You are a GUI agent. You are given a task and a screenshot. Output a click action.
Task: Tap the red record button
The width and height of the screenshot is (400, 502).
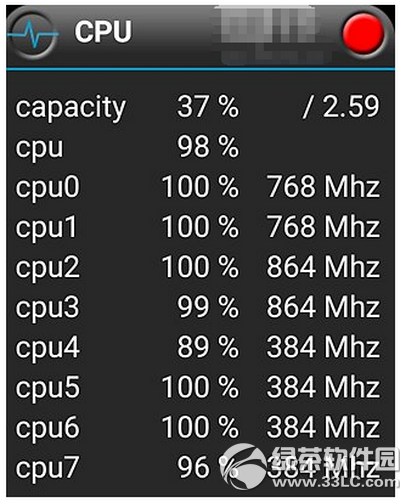(x=363, y=34)
